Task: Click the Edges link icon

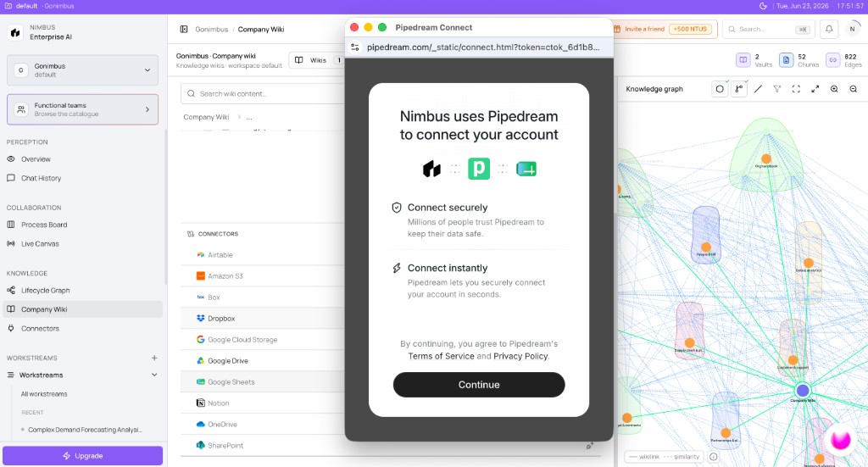Action: pyautogui.click(x=832, y=60)
